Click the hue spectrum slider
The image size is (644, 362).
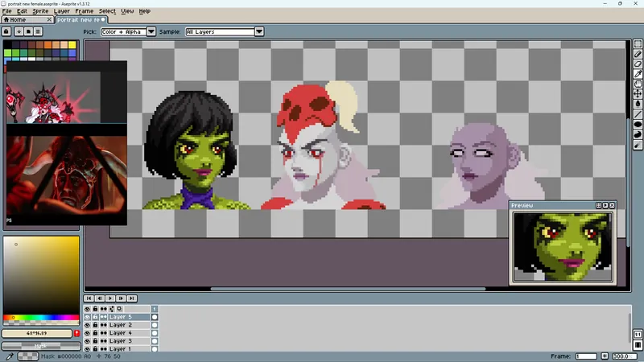tap(41, 317)
